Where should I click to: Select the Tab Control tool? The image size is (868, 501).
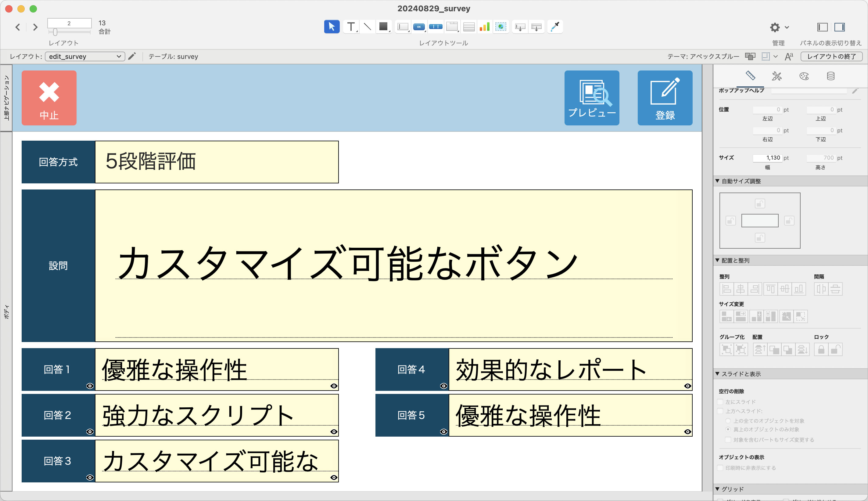[x=452, y=27]
